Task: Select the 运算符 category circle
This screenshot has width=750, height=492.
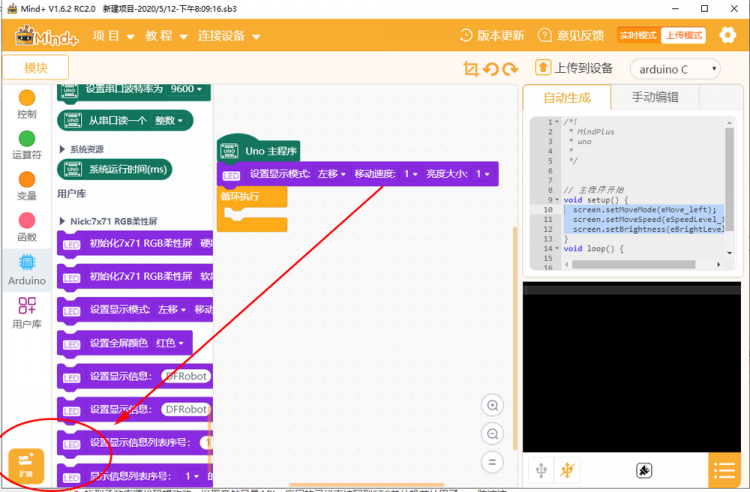Action: tap(27, 139)
